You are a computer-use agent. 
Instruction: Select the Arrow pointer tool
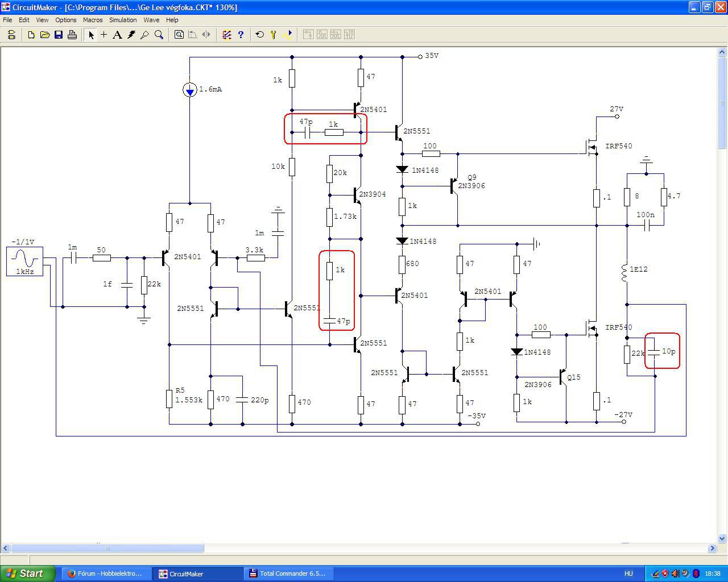coord(90,35)
